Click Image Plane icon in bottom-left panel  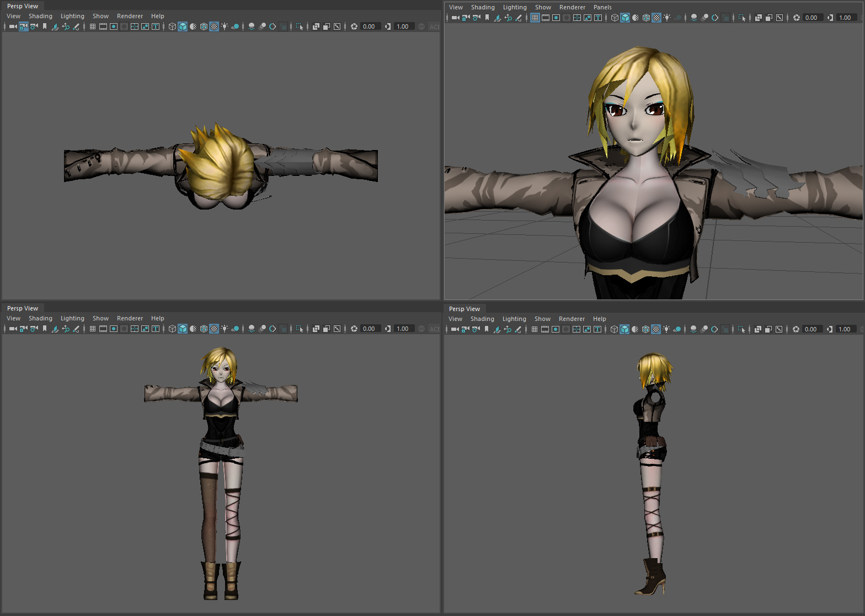click(55, 329)
